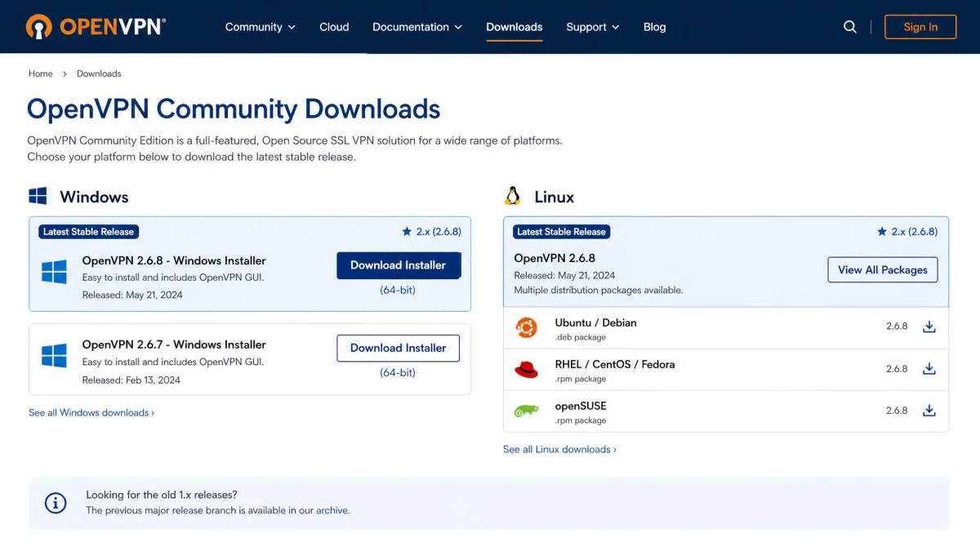The height and width of the screenshot is (551, 980).
Task: Click Multiple distribution packages available text
Action: [x=599, y=290]
